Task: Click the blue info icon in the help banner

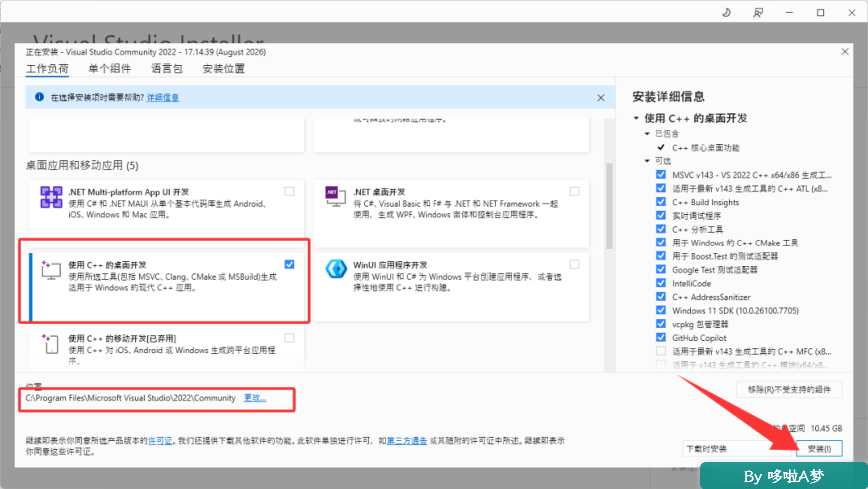Action: [39, 97]
